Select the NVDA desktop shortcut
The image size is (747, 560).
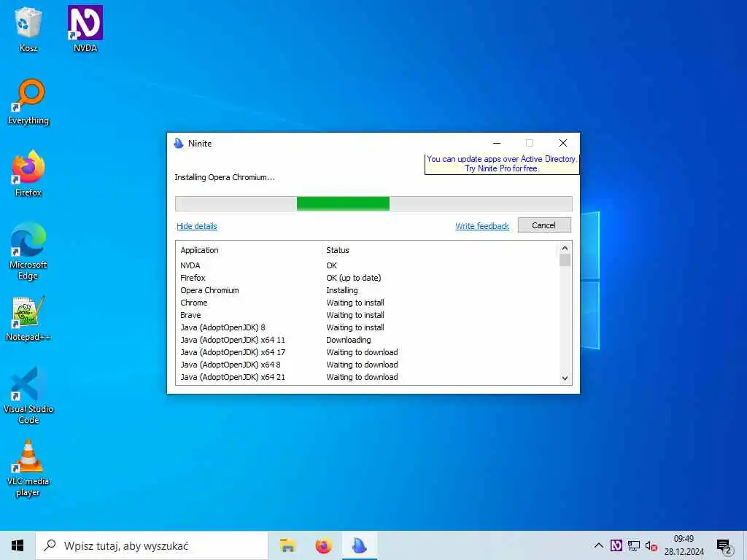(85, 29)
